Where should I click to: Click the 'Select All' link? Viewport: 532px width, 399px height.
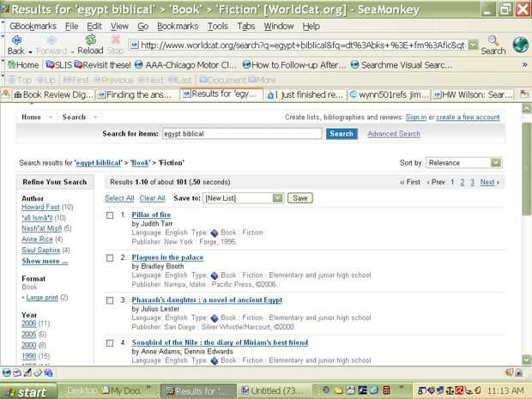pos(119,198)
